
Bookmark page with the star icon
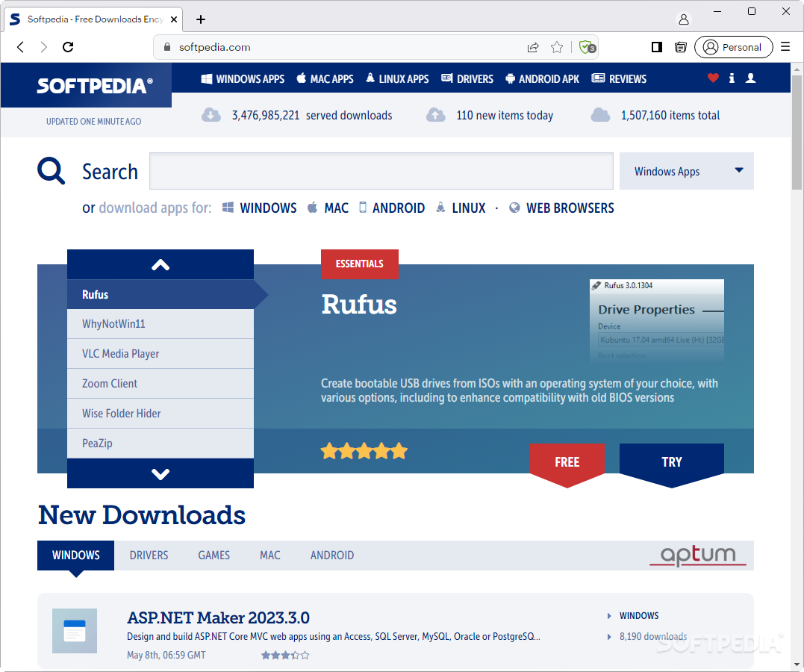[x=557, y=47]
